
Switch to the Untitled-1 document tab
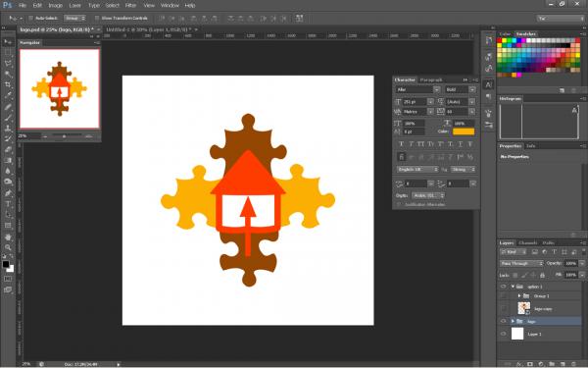pos(149,29)
